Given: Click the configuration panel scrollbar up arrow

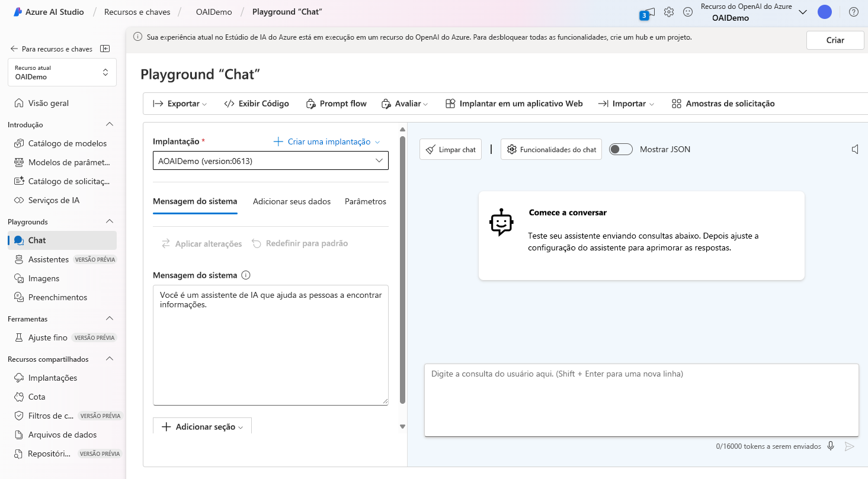Looking at the screenshot, I should pos(402,129).
